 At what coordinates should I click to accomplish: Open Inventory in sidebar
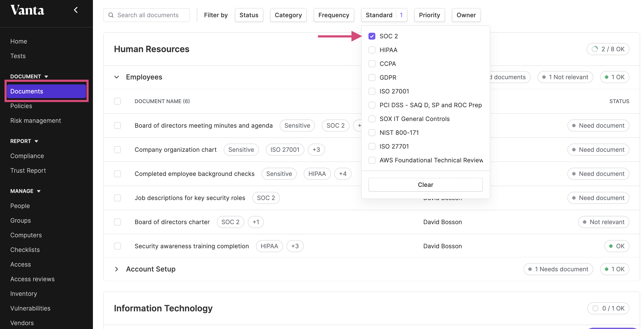pyautogui.click(x=23, y=294)
